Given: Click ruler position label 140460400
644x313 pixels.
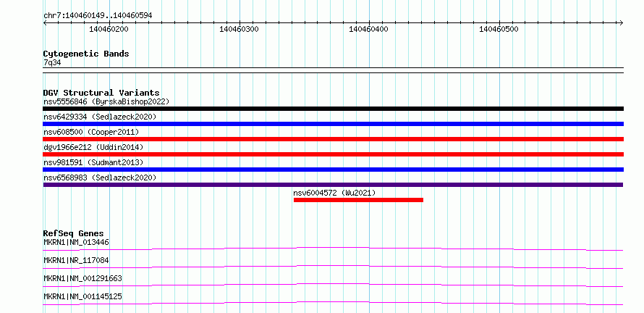Looking at the screenshot, I should (368, 29).
